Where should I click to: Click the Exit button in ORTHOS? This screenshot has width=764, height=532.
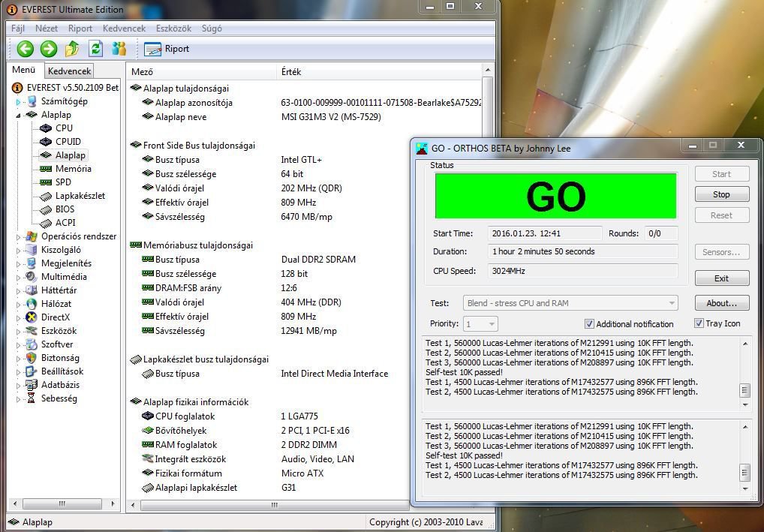tap(722, 278)
